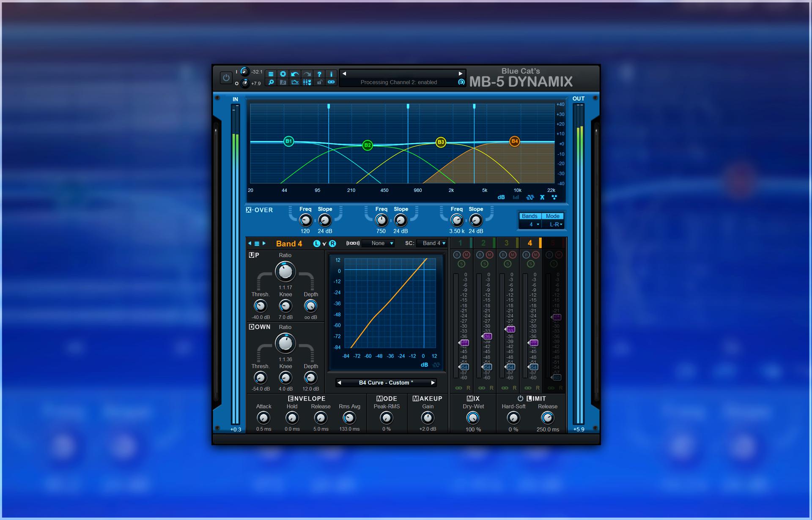Switch to band tab 2
Viewport: 812px width, 520px height.
pyautogui.click(x=485, y=243)
